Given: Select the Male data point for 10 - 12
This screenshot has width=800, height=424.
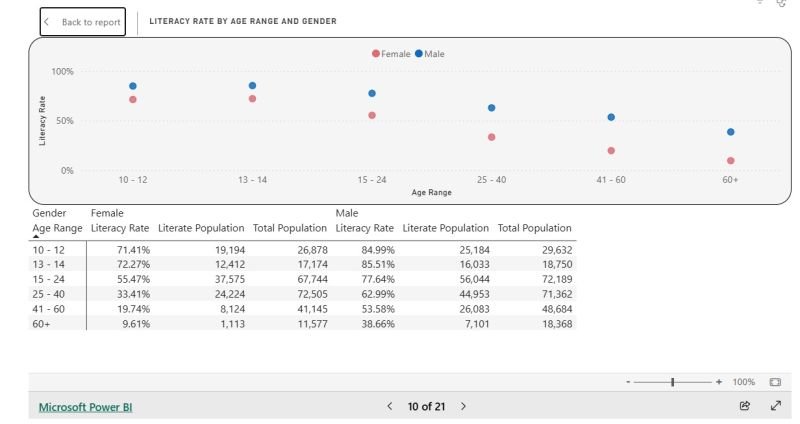Looking at the screenshot, I should coord(132,86).
